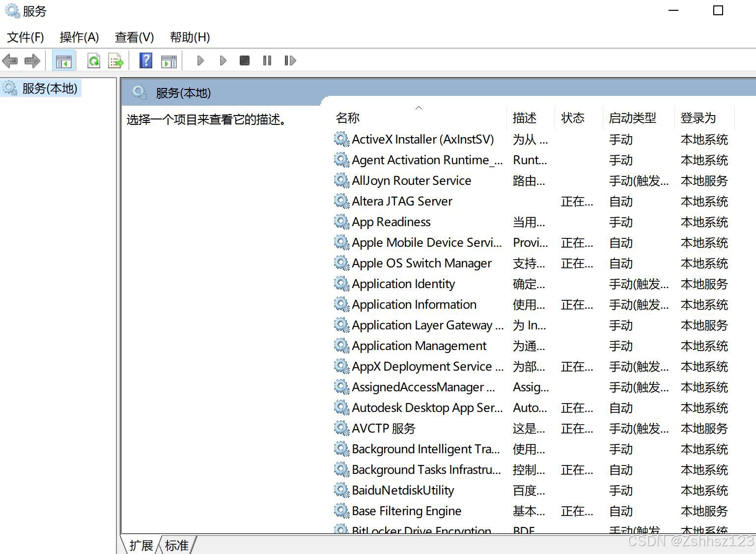The image size is (756, 554).
Task: Select ActiveX Installer (AxInstSV) name
Action: click(423, 139)
